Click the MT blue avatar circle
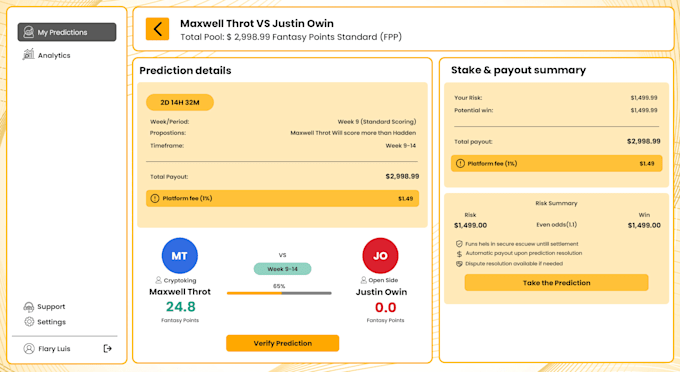The image size is (680, 372). (180, 255)
